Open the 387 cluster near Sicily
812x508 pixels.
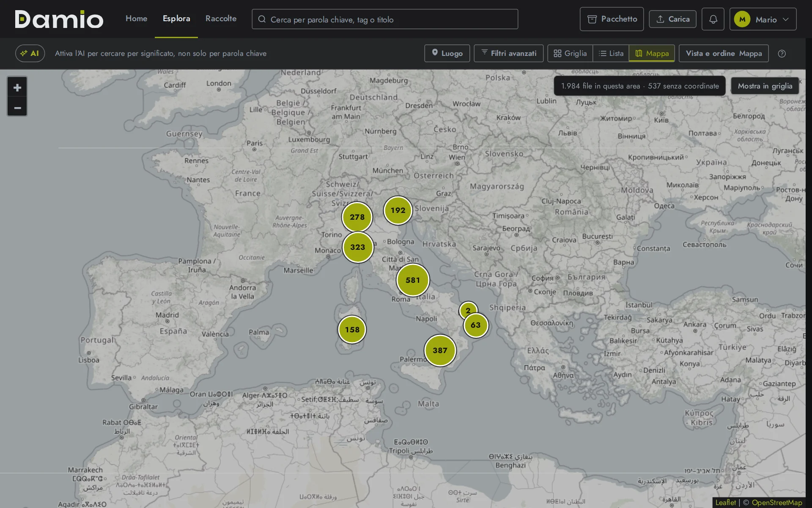click(x=440, y=351)
